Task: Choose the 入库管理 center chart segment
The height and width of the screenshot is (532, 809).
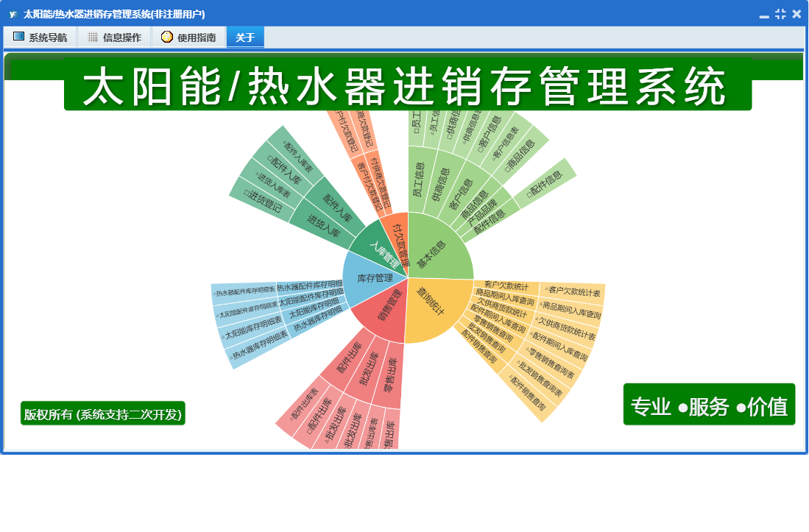Action: pos(379,252)
